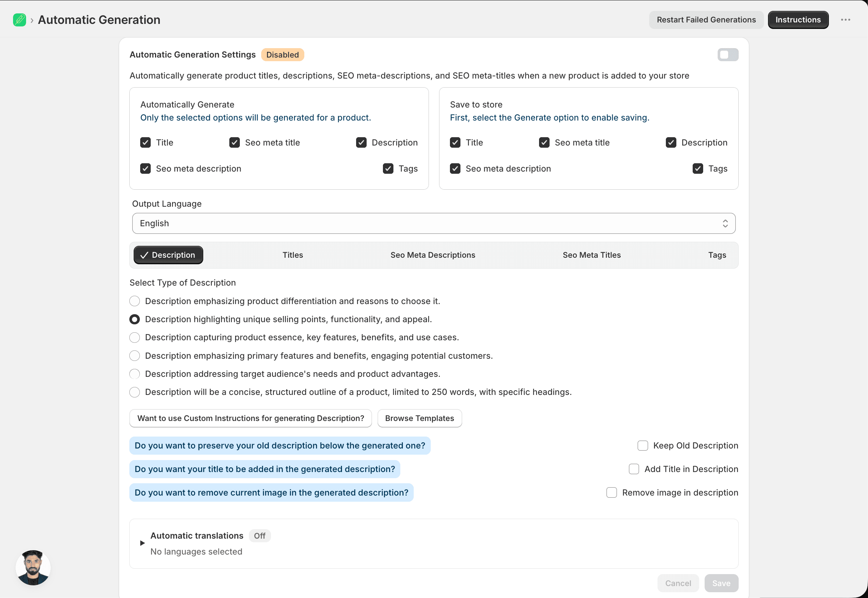The width and height of the screenshot is (868, 598).
Task: Open the Output Language English dropdown
Action: tap(434, 223)
